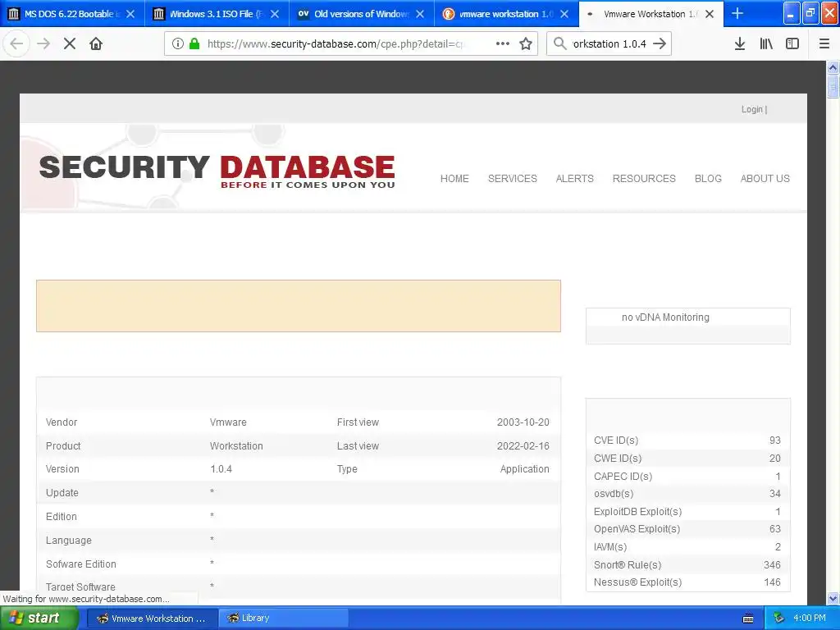Open the Firefox hamburger menu
The height and width of the screenshot is (630, 840).
[824, 43]
